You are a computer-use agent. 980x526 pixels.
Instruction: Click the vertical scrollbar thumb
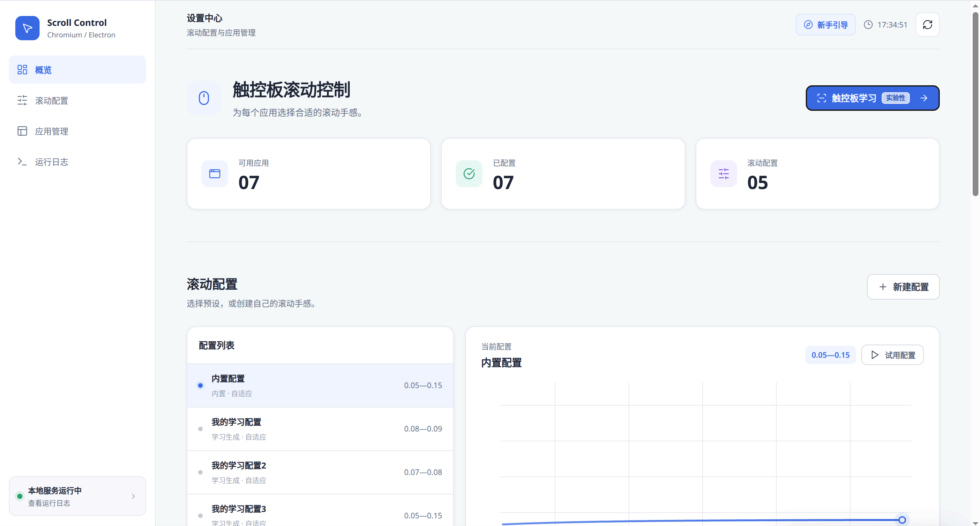click(975, 104)
